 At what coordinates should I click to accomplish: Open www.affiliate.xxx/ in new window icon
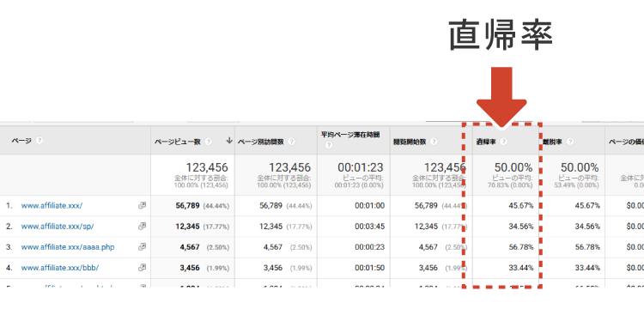pyautogui.click(x=142, y=206)
